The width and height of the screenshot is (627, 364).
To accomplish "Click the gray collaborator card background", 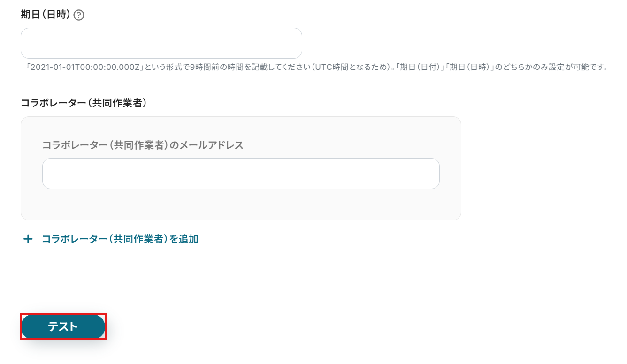I will click(240, 206).
